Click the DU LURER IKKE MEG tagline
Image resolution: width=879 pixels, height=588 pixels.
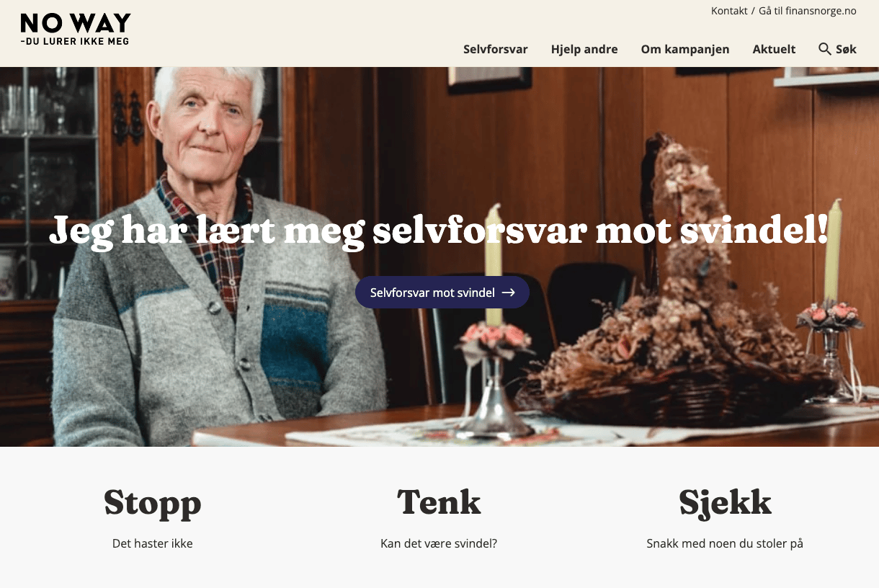(x=75, y=41)
